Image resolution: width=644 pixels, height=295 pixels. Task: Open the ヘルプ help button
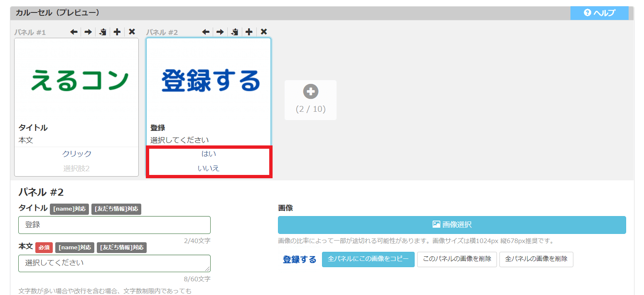(600, 13)
